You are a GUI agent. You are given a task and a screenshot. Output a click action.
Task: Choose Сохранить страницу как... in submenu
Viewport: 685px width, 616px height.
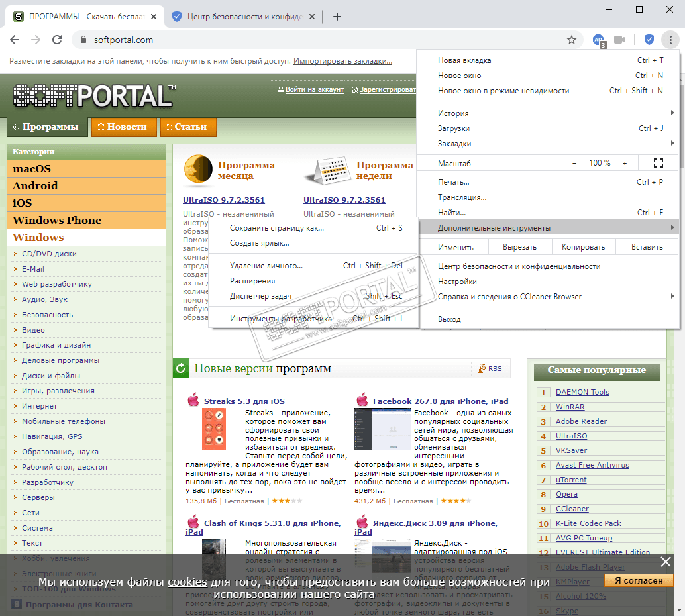click(313, 228)
